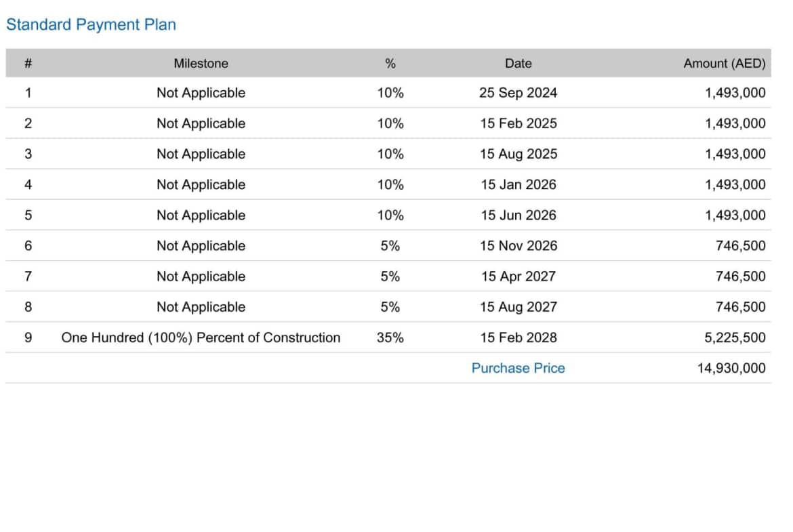Select the One Hundred Percent of Construction milestone
This screenshot has height=532, width=793.
coord(201,337)
